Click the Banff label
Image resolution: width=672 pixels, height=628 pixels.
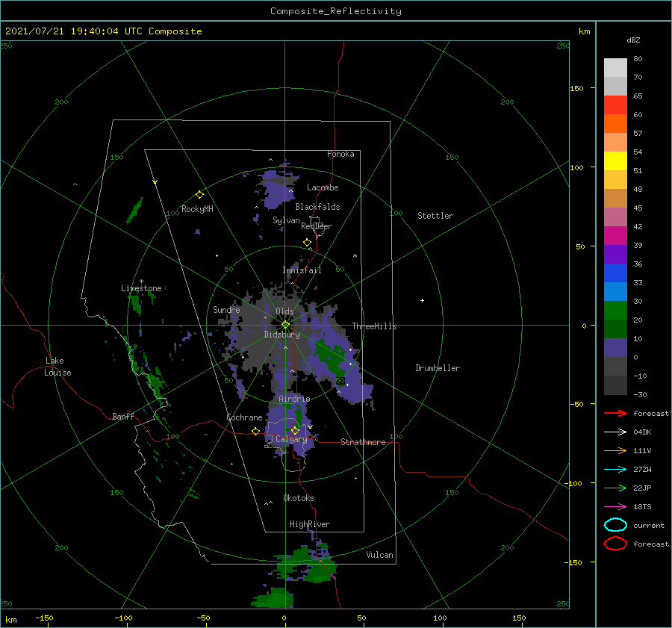(123, 416)
